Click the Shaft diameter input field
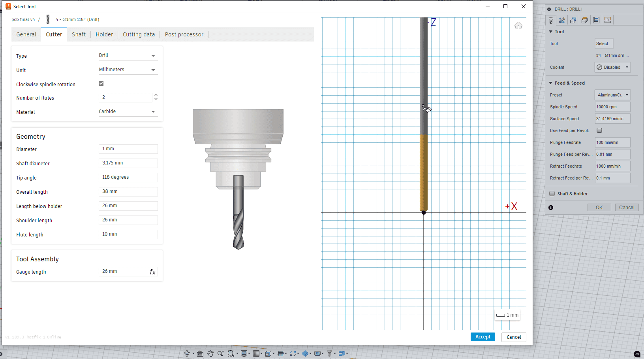The image size is (644, 359). [x=128, y=163]
